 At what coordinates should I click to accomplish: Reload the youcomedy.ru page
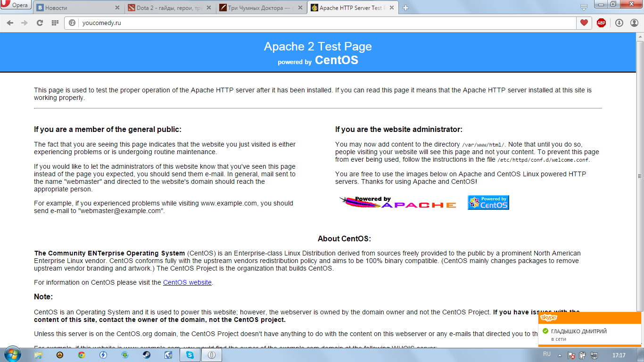coord(40,23)
